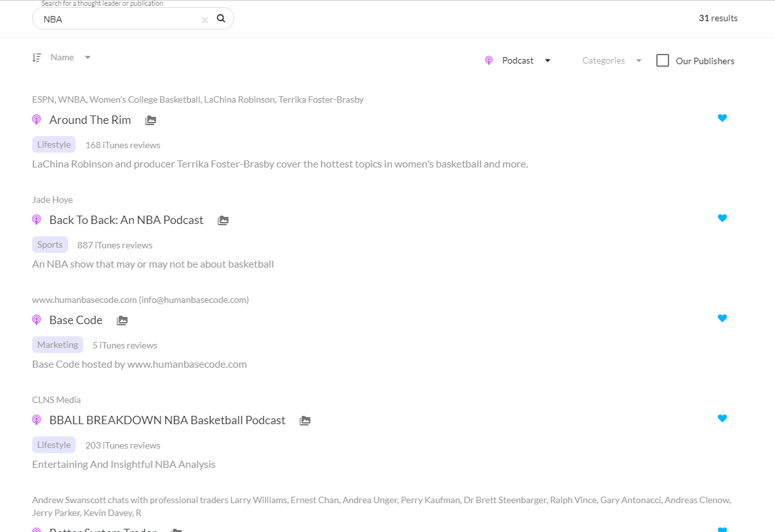This screenshot has width=775, height=532.
Task: Click Around The Rim author line with ESPN
Action: (198, 99)
